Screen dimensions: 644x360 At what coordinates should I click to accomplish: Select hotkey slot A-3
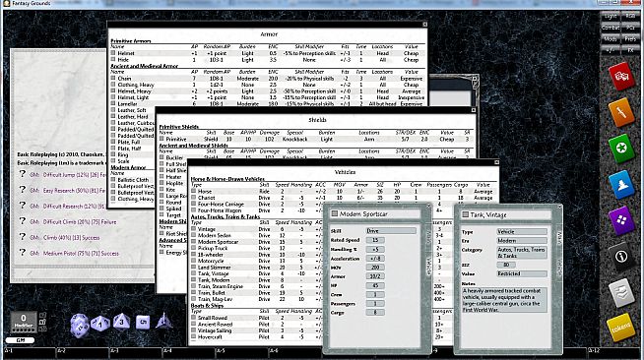point(136,352)
